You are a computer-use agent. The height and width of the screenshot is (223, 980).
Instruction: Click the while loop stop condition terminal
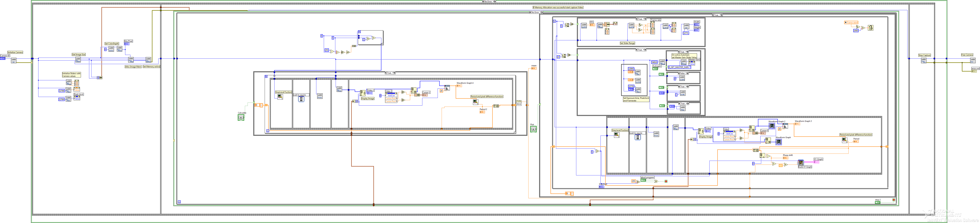[x=894, y=200]
